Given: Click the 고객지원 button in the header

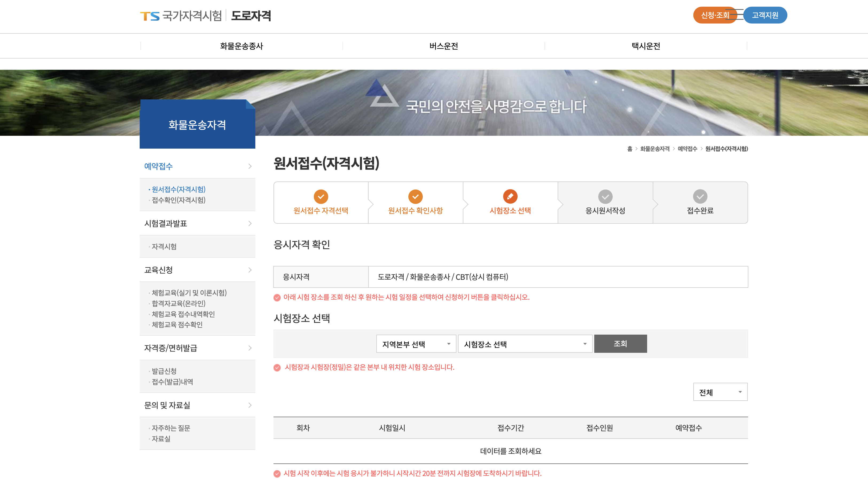Looking at the screenshot, I should pos(766,15).
